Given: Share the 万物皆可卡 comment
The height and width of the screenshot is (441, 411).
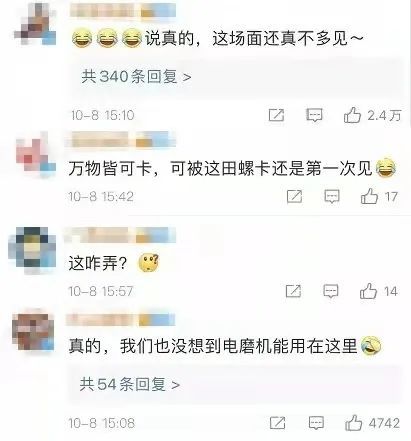Looking at the screenshot, I should pos(295,196).
